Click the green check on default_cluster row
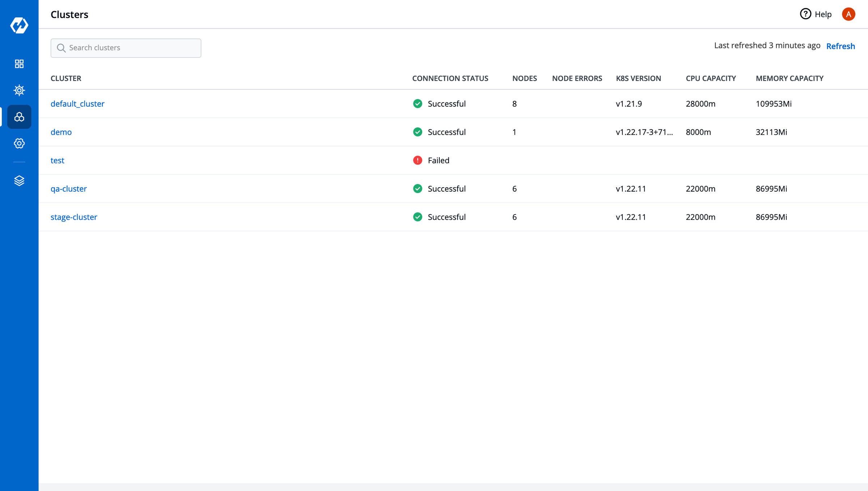 [x=418, y=104]
